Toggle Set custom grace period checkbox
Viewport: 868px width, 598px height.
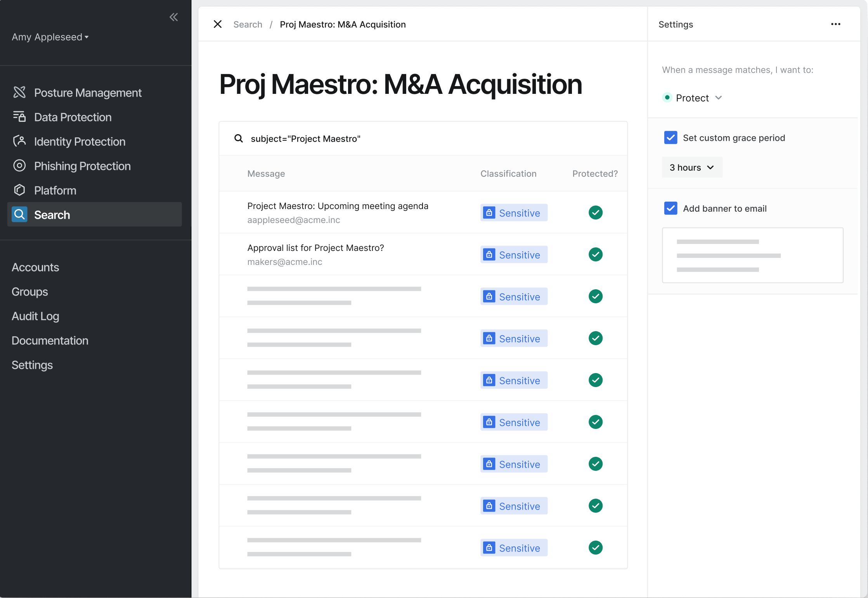tap(670, 138)
